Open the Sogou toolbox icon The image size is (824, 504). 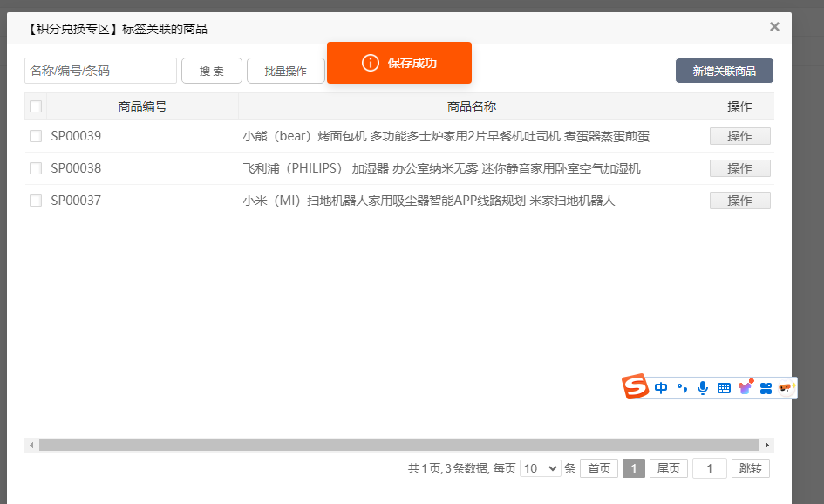766,387
